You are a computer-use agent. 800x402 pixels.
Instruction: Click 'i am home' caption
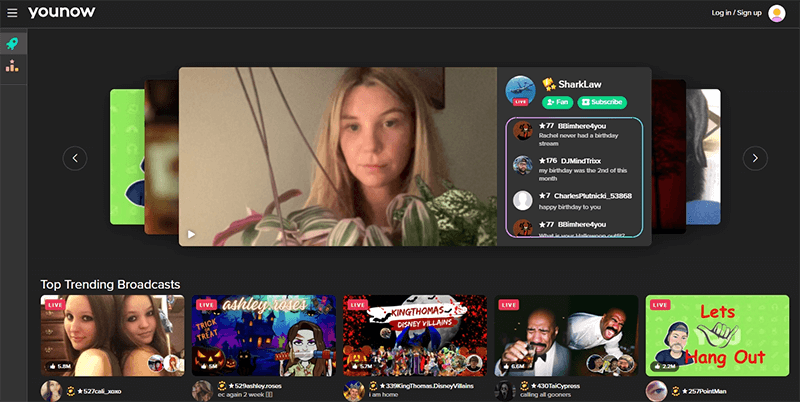[383, 395]
